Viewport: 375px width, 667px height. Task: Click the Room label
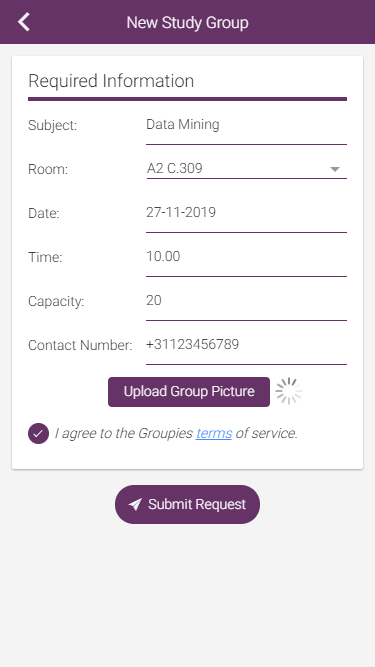pyautogui.click(x=48, y=169)
